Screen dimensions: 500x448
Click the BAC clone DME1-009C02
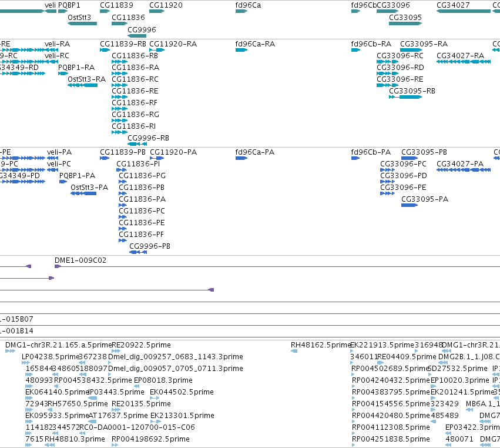click(80, 260)
